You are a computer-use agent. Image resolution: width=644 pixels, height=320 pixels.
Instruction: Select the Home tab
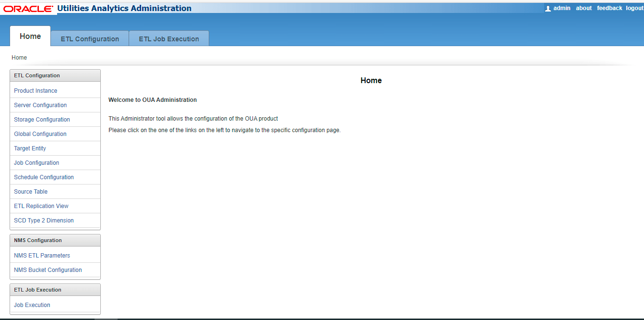click(x=30, y=36)
